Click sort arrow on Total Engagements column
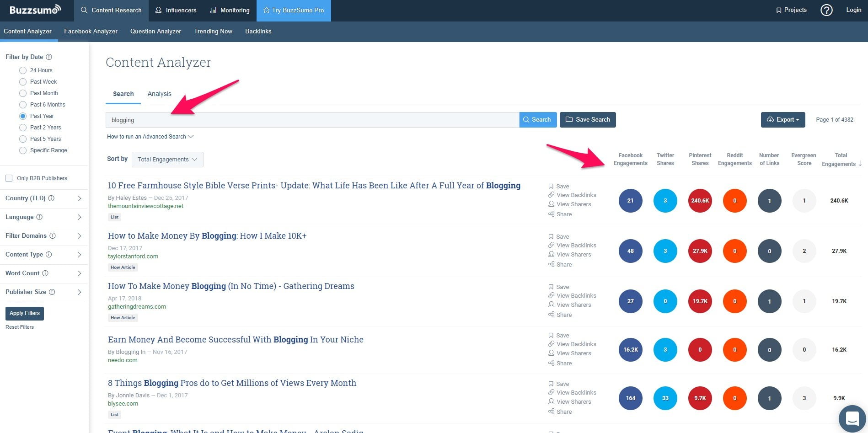 coord(860,163)
